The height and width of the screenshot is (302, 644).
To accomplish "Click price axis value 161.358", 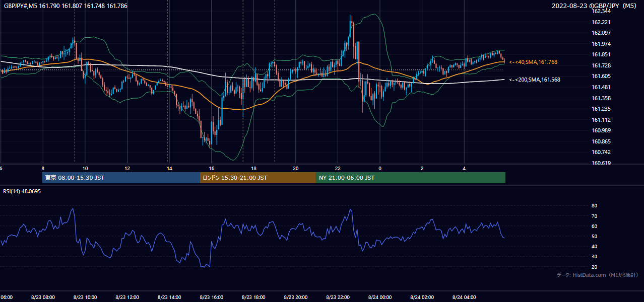I will tap(601, 98).
